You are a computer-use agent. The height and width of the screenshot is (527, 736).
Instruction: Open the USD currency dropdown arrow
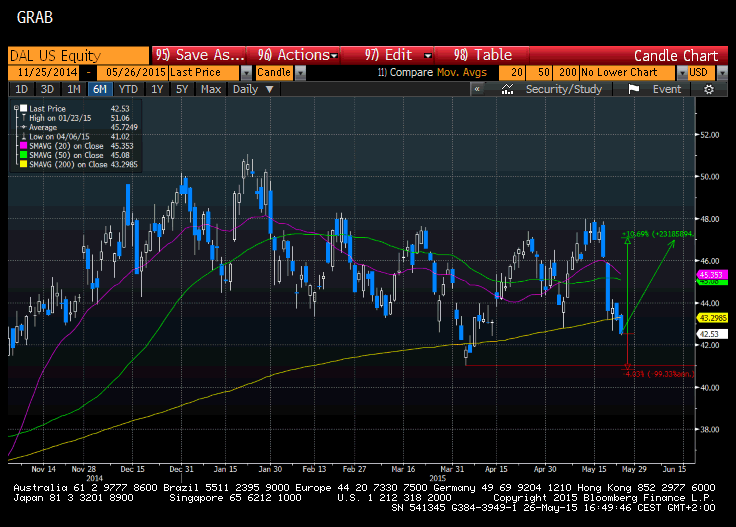coord(722,73)
